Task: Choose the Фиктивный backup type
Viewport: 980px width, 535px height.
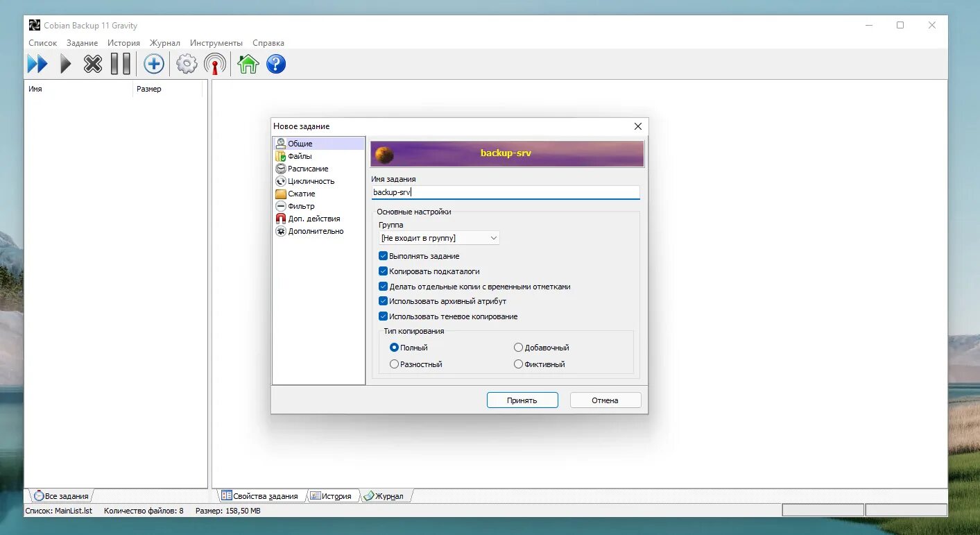Action: click(518, 364)
